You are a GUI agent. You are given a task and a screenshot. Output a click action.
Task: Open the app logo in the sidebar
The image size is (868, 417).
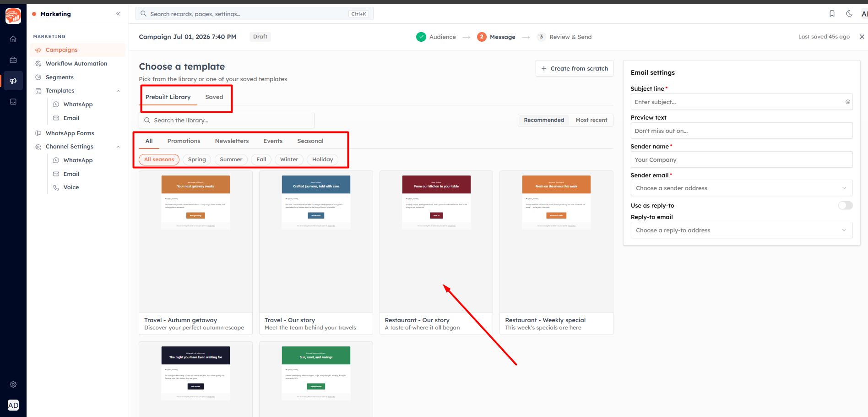(13, 16)
